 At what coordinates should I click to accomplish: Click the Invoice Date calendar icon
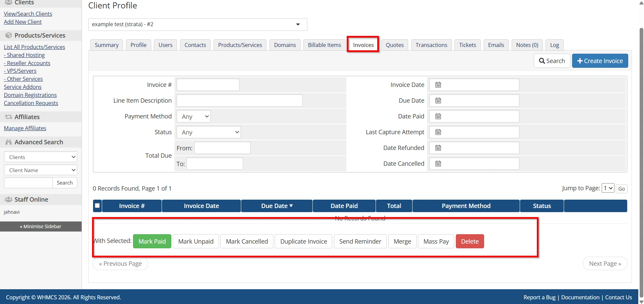point(438,85)
